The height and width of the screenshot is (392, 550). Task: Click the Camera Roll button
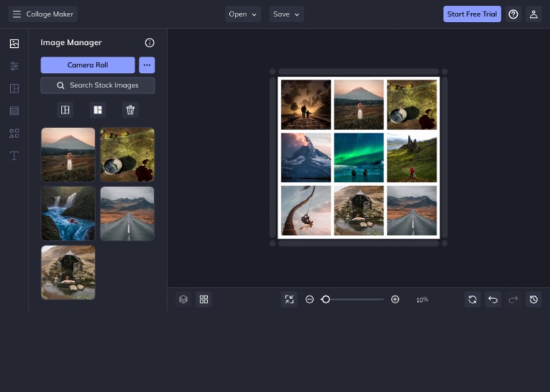87,65
